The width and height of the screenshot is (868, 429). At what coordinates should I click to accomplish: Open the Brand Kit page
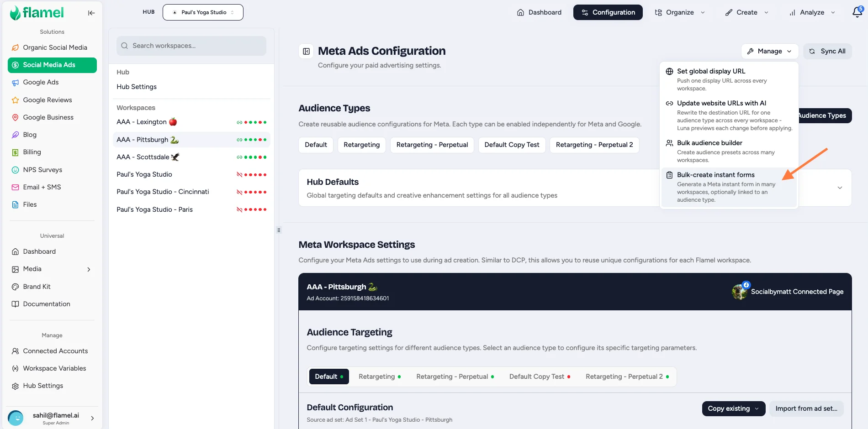(x=52, y=287)
